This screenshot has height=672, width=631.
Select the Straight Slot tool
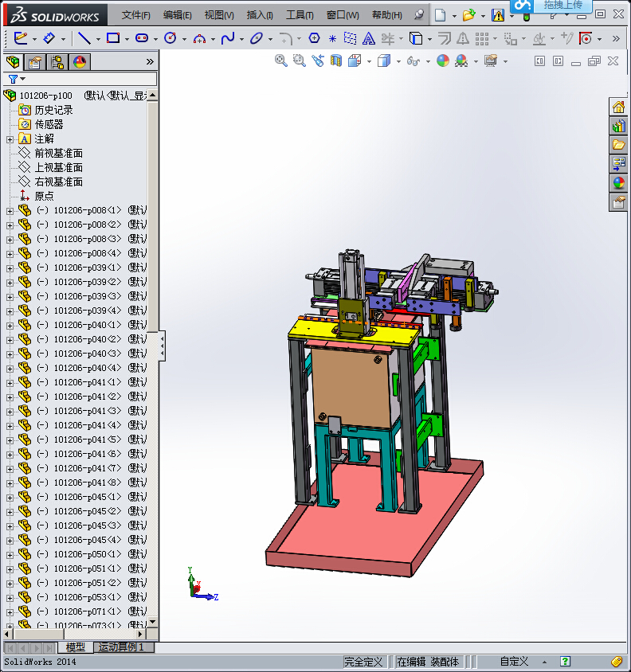[x=142, y=38]
